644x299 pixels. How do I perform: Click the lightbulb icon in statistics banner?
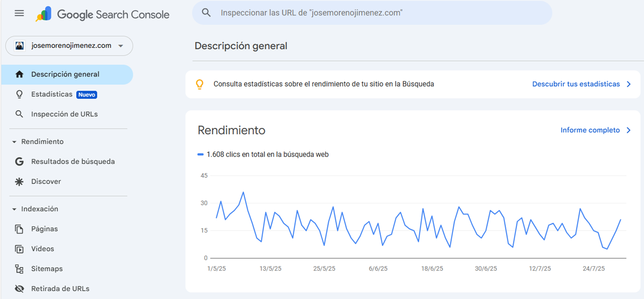(x=200, y=84)
